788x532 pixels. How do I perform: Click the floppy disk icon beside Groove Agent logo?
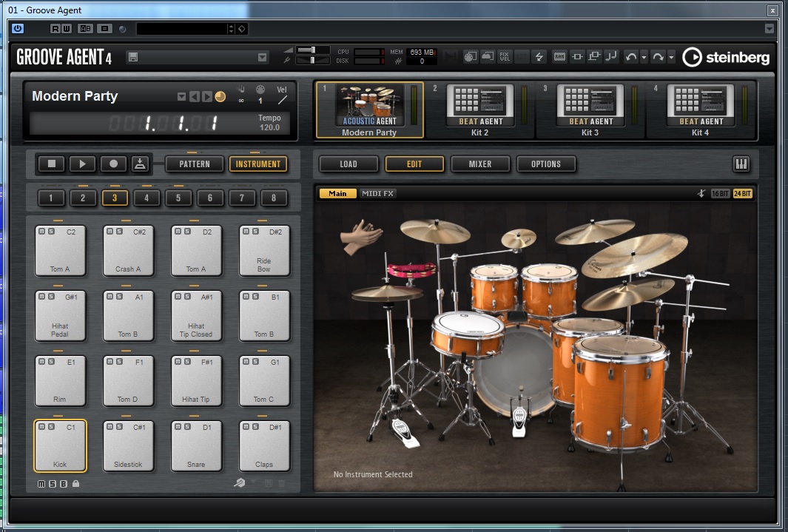pos(132,57)
